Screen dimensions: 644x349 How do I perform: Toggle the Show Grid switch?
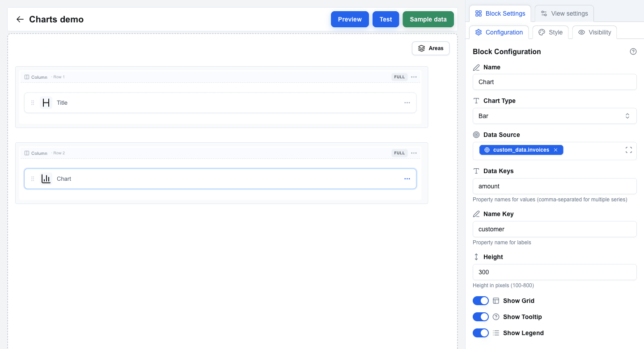(x=481, y=301)
